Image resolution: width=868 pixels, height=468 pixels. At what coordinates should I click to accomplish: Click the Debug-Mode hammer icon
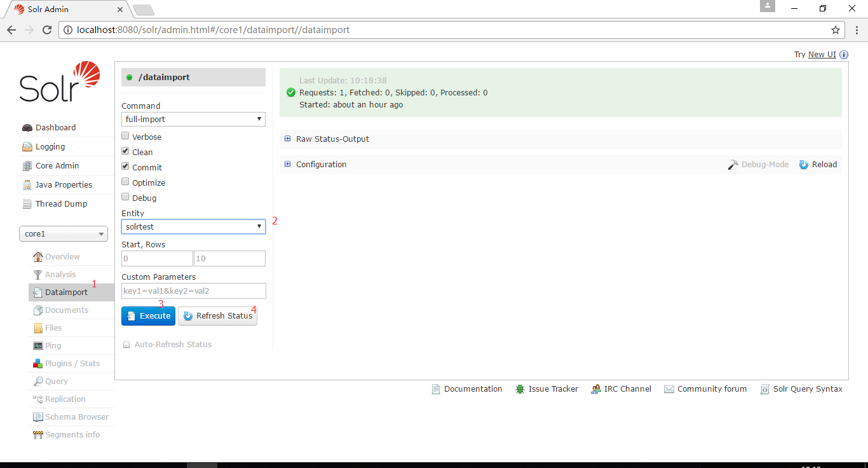pos(733,165)
